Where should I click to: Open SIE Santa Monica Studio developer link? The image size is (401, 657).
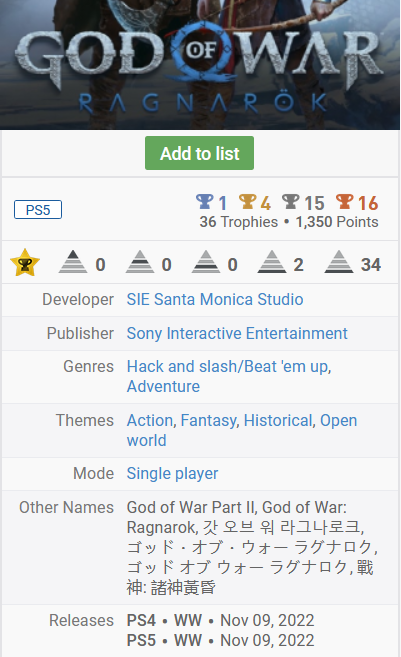coord(215,300)
